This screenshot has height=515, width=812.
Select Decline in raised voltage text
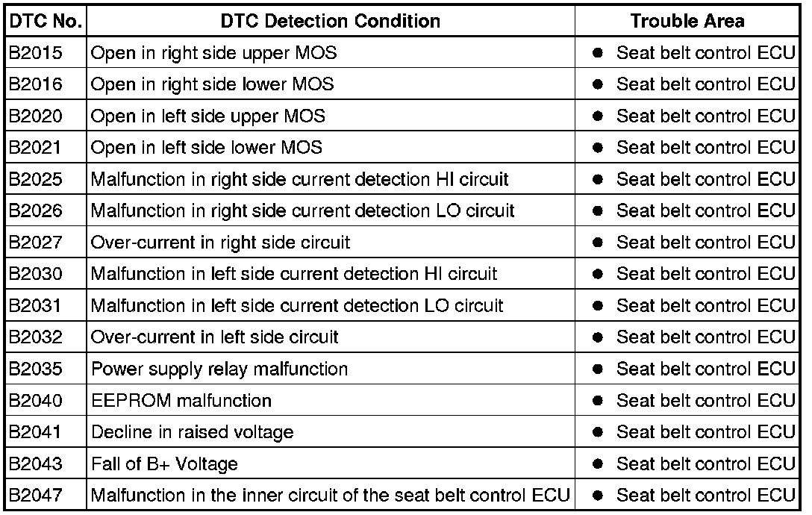pyautogui.click(x=192, y=433)
